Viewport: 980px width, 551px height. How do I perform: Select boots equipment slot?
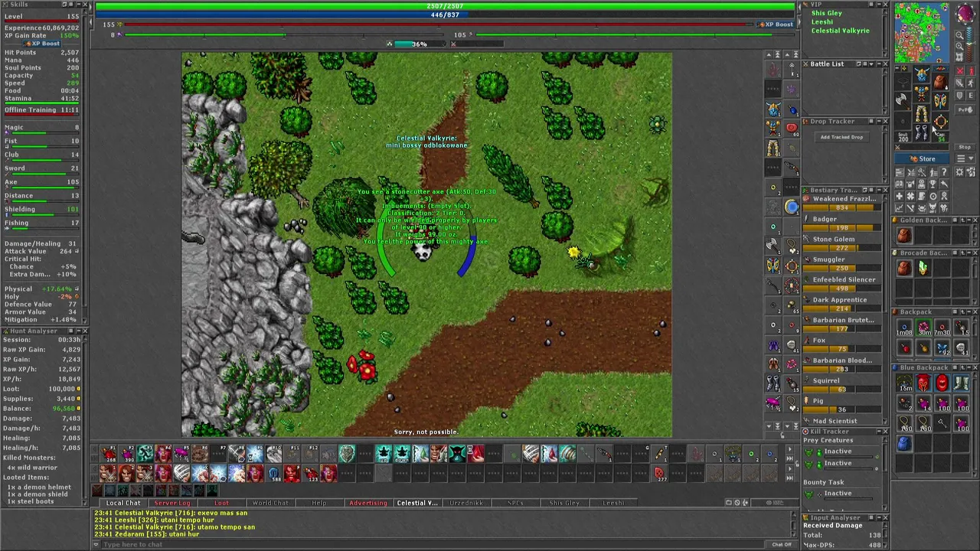pyautogui.click(x=922, y=133)
